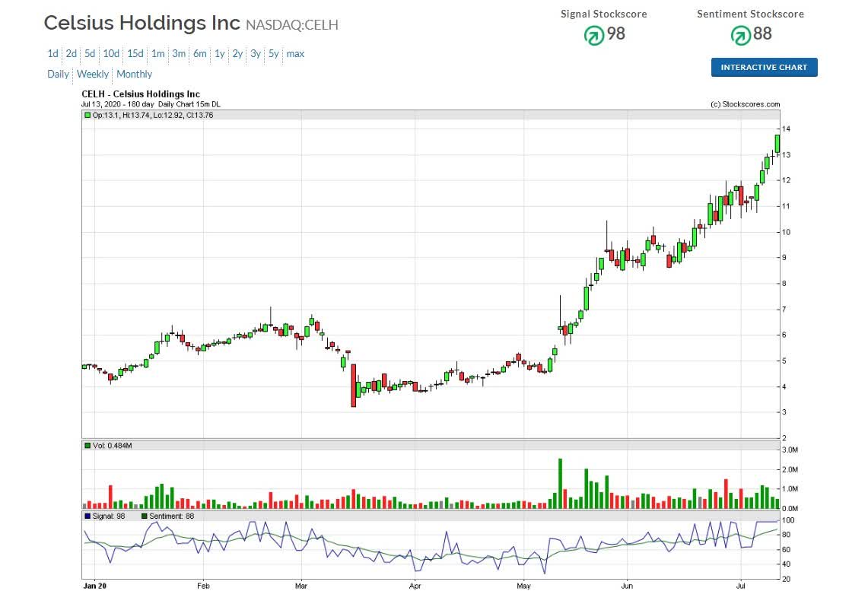Click the Mar x-axis label
Viewport: 868px width, 607px height.
point(301,586)
